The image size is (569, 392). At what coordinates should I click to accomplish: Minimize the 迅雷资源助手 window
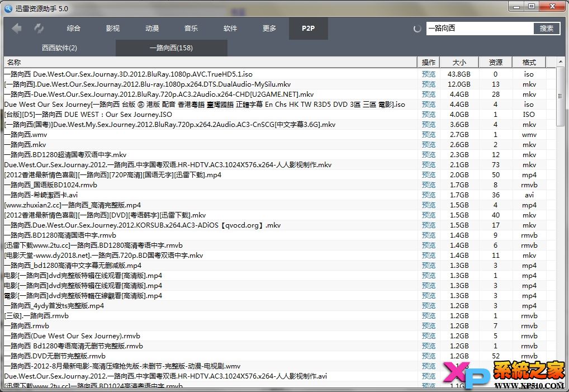(x=517, y=7)
